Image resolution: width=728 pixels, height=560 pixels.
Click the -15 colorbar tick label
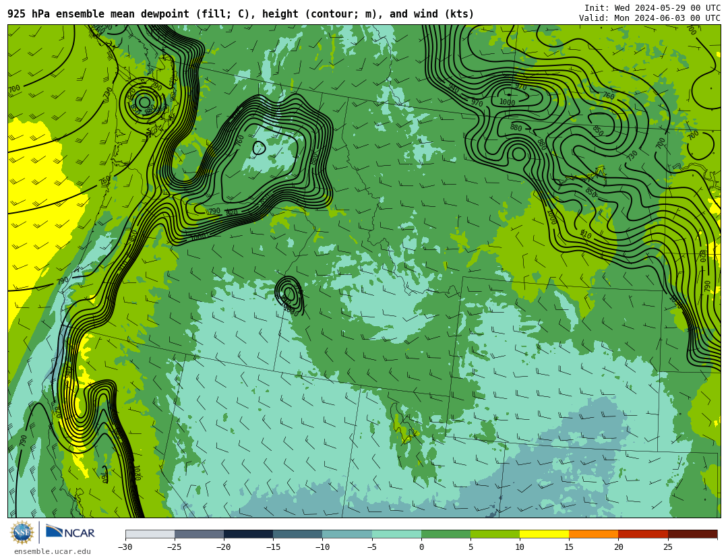click(x=273, y=547)
